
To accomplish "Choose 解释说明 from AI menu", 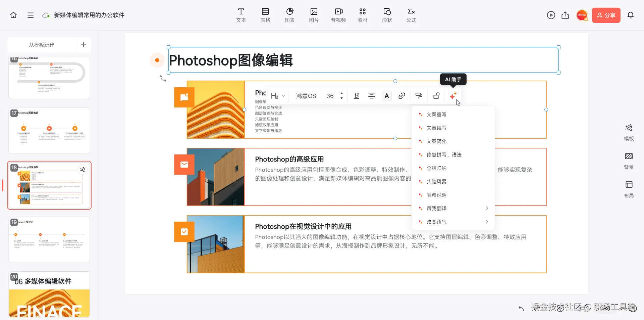I will 453,195.
